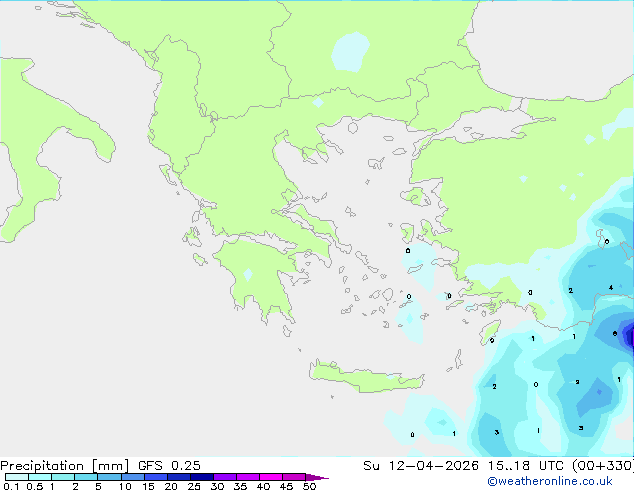This screenshot has height=490, width=634.
Task: Click the "5" legend scale label
Action: tap(98, 486)
